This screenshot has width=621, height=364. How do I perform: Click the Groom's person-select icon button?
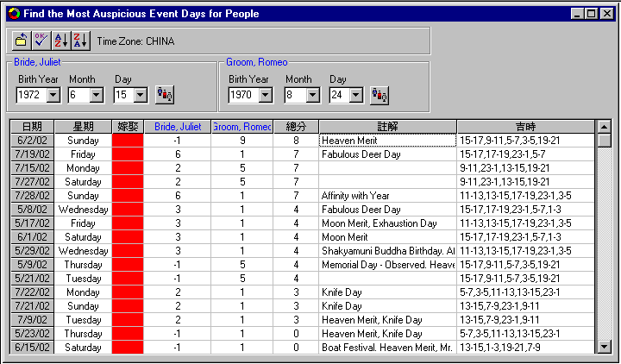tap(379, 95)
